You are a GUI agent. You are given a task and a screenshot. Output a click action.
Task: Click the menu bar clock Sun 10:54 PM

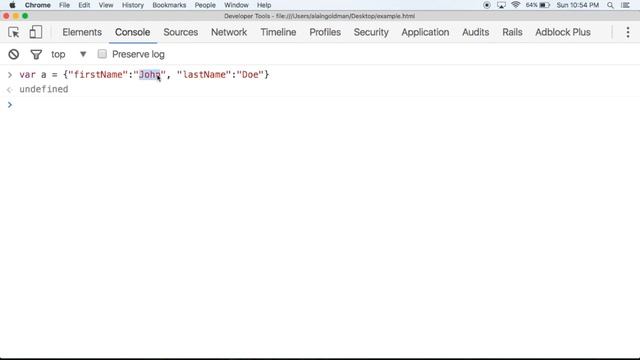click(578, 5)
